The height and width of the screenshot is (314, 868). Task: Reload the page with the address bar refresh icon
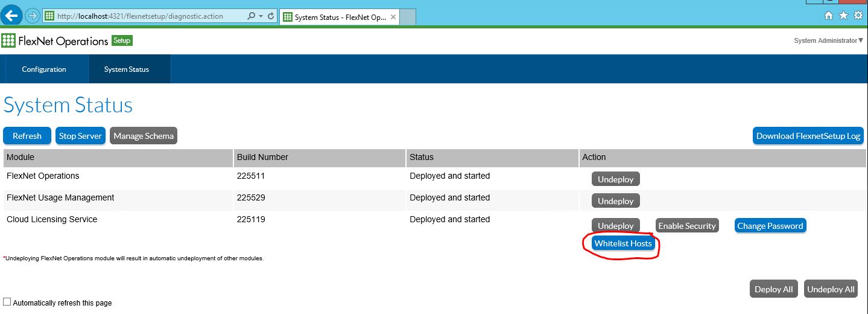tap(271, 16)
